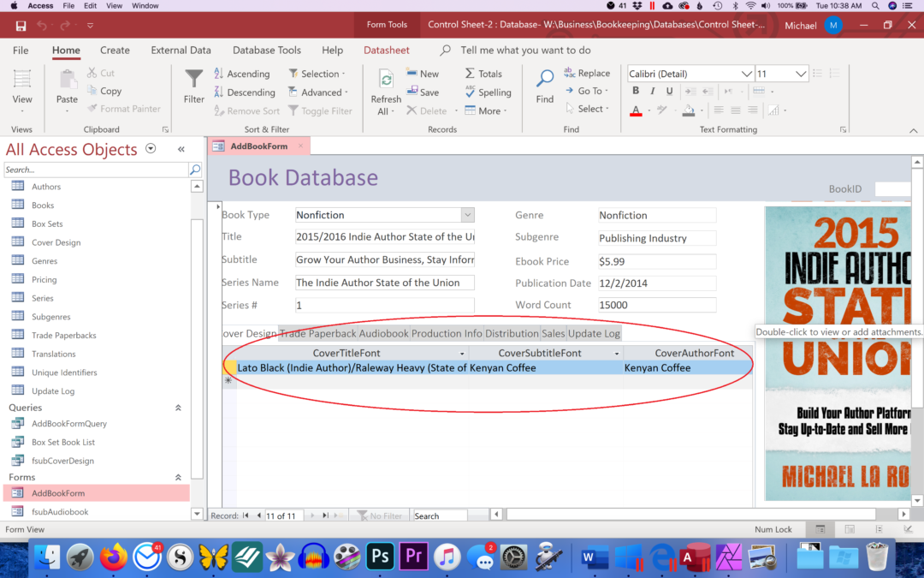Open All Access Objects menu arrow
The height and width of the screenshot is (578, 924).
click(151, 149)
